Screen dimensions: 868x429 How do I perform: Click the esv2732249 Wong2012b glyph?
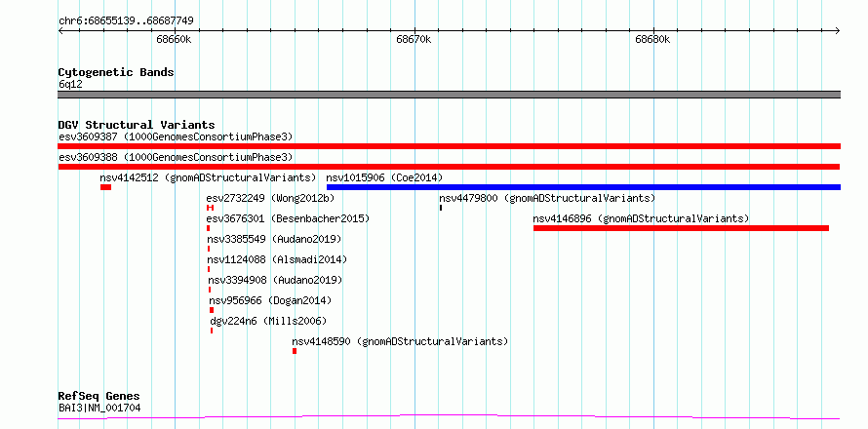point(210,208)
